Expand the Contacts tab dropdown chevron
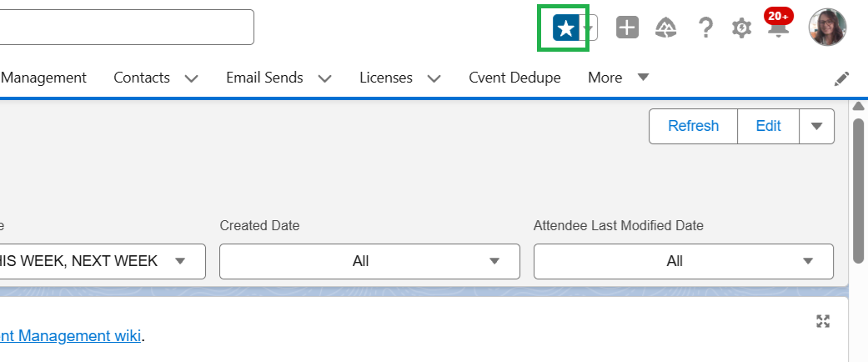Viewport: 868px width, 362px height. [x=191, y=78]
